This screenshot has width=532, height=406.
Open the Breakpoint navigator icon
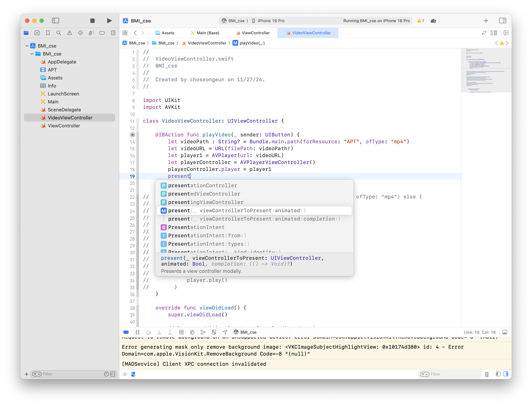[x=102, y=33]
